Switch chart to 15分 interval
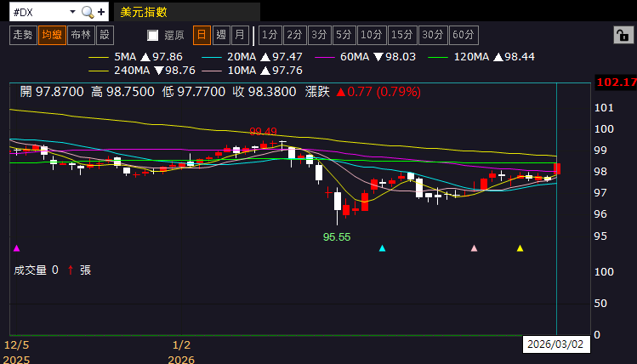637x364 pixels. coord(402,36)
